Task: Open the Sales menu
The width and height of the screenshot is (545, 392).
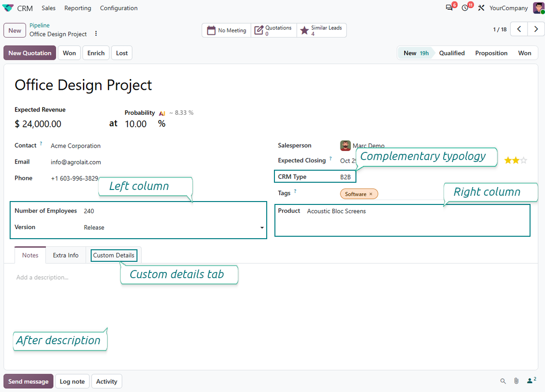Action: pos(48,8)
